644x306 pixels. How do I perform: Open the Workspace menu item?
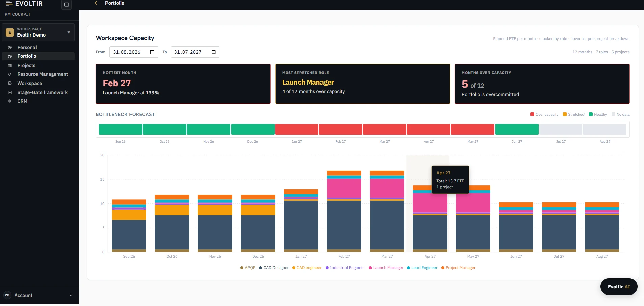pyautogui.click(x=38, y=83)
